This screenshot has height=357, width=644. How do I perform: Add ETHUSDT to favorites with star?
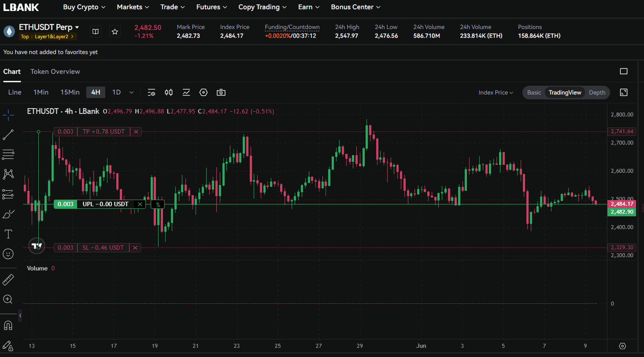[115, 32]
